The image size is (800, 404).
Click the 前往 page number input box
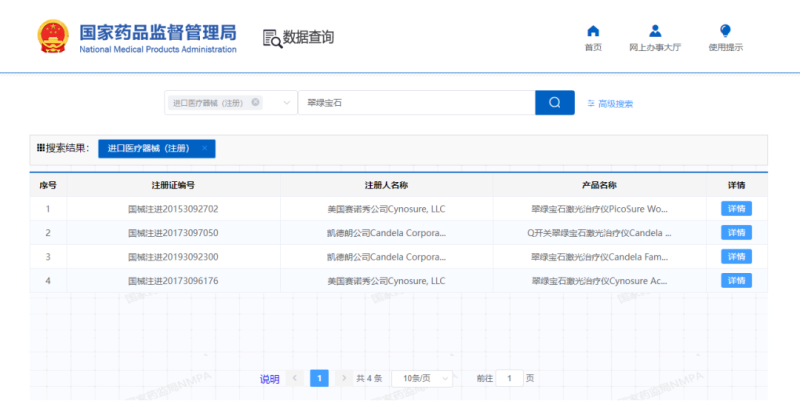click(x=510, y=378)
